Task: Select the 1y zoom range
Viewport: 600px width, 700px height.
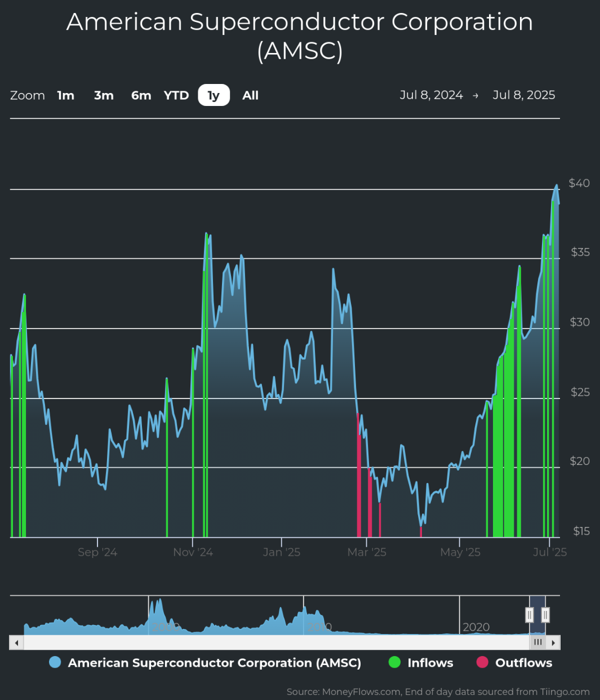Action: (x=214, y=95)
